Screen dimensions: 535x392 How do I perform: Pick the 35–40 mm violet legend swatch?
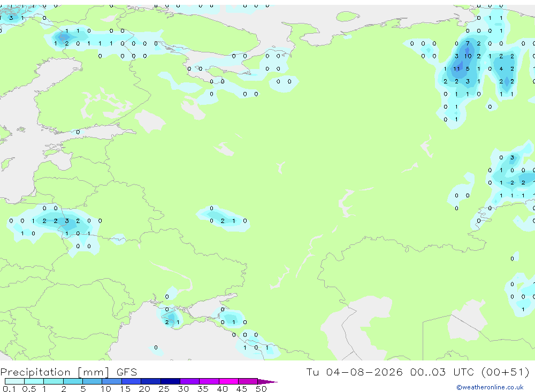click(x=209, y=381)
